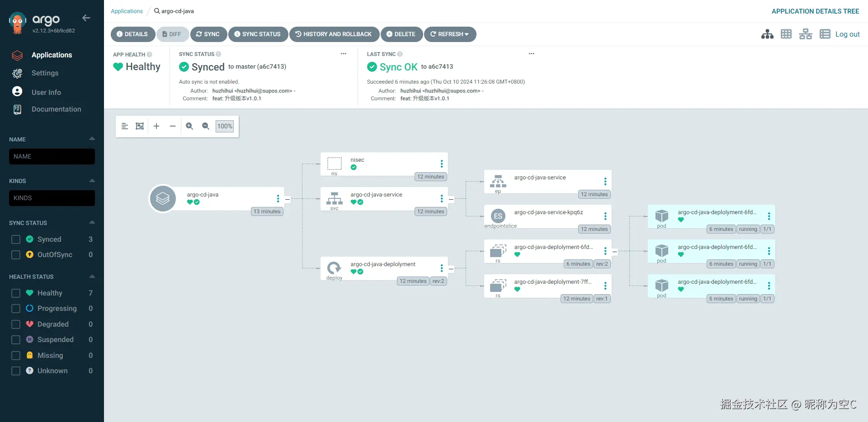Switch to tree view layout icon
This screenshot has width=868, height=422.
coord(767,34)
